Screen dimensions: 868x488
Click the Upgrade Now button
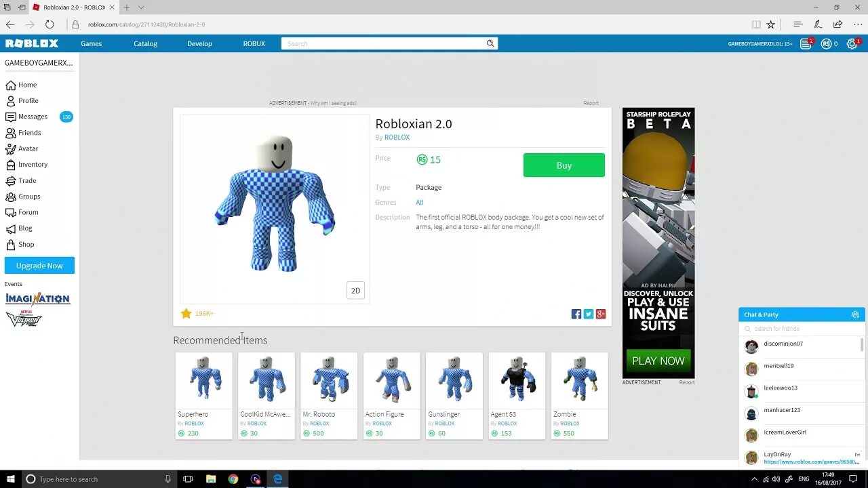point(39,266)
